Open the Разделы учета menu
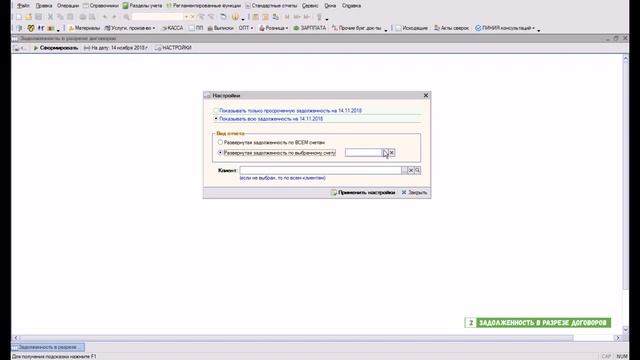The width and height of the screenshot is (640, 360). pos(142,6)
